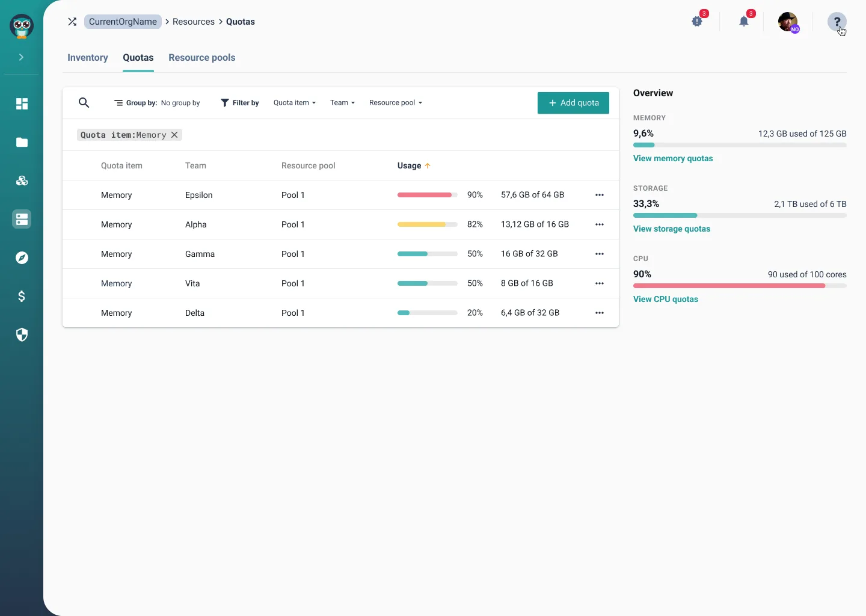Viewport: 866px width, 616px height.
Task: Click the Delta team cell
Action: (x=195, y=313)
